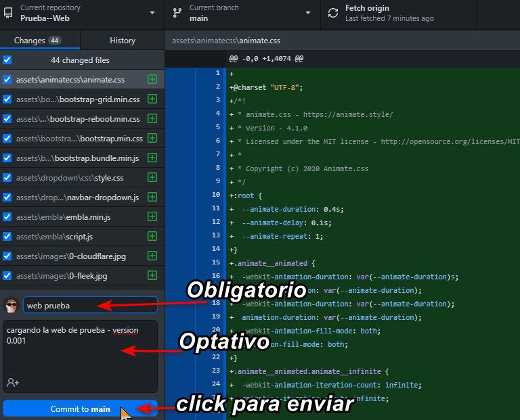Select the 0-fleek.jpg file row
The height and width of the screenshot is (420, 520).
tap(82, 275)
